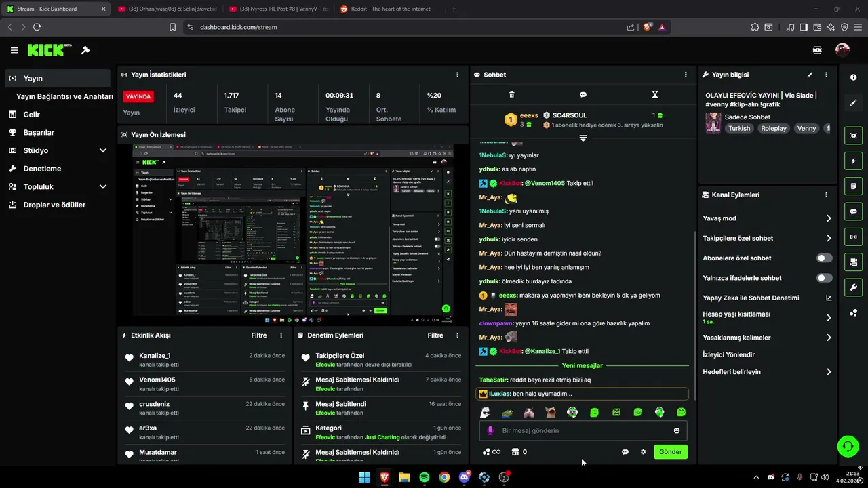This screenshot has width=868, height=488.
Task: Click the İzleyici Yönlendir option
Action: 729,354
